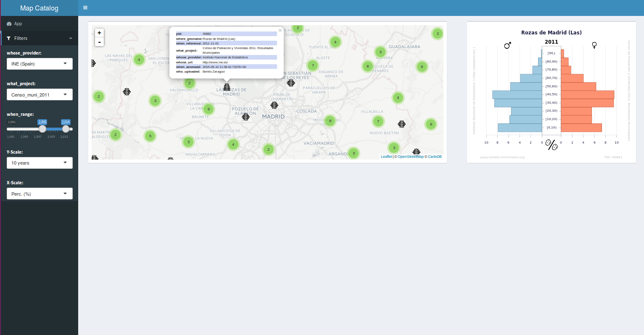Open the Leaflet attribution link
644x335 pixels.
pyautogui.click(x=386, y=157)
